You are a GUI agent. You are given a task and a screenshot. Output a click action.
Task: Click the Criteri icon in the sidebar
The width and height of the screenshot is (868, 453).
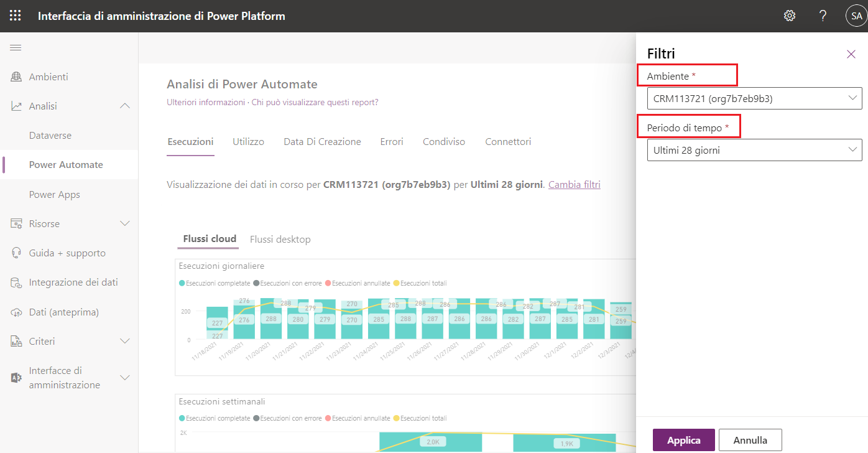(16, 342)
